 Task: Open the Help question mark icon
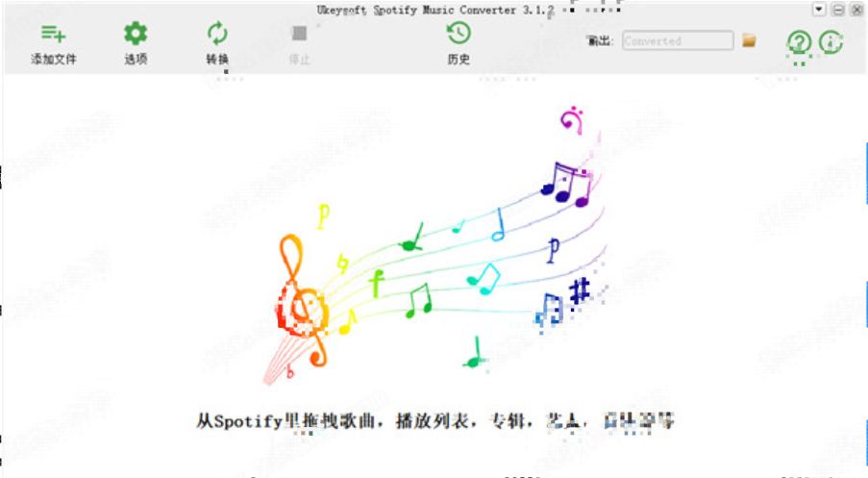pos(799,42)
